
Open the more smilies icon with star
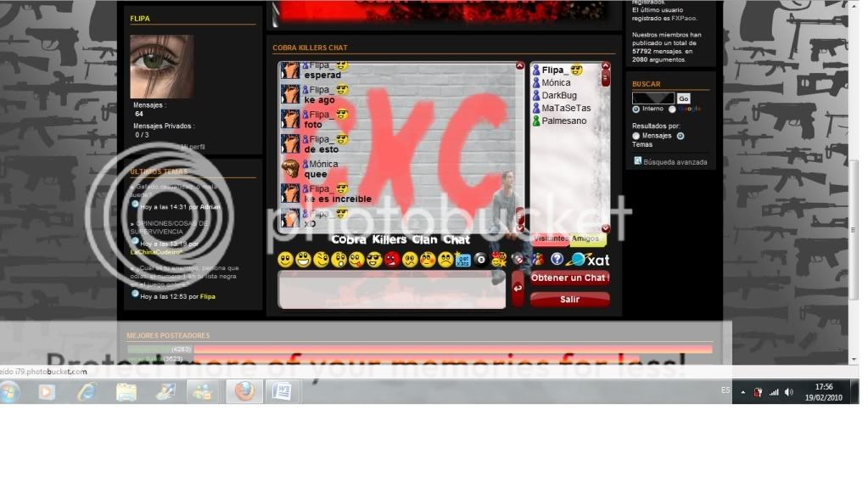[499, 259]
